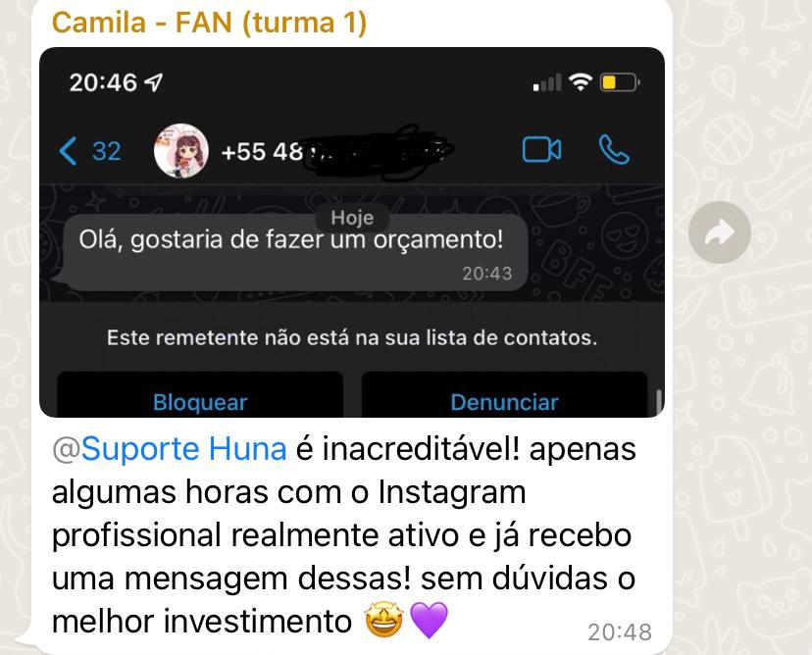Tap the location arrow beside 20:46

[153, 81]
